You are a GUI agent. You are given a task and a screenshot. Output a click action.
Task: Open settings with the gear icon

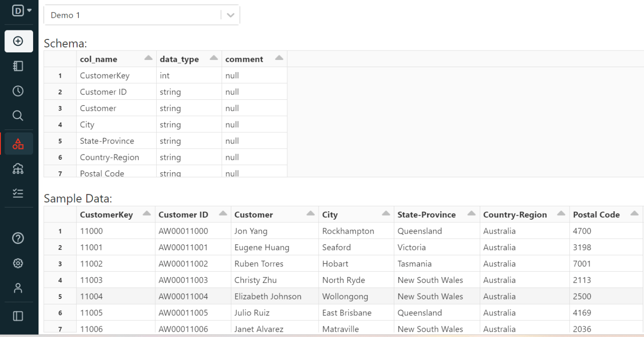click(x=18, y=263)
